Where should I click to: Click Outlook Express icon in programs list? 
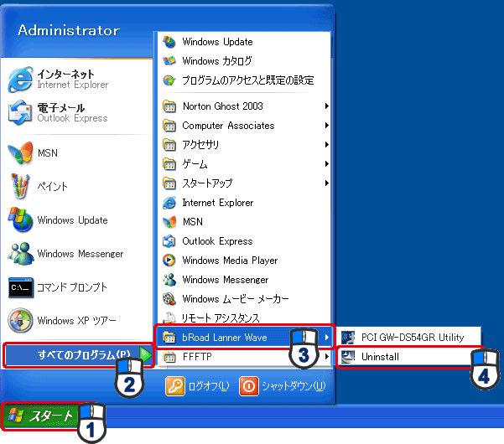pyautogui.click(x=169, y=241)
